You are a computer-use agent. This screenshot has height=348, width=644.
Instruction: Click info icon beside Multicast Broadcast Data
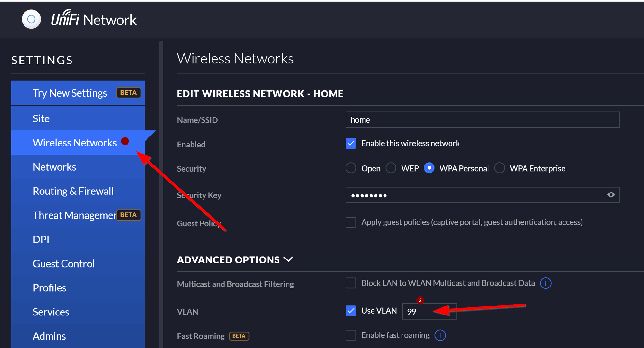[x=545, y=283]
